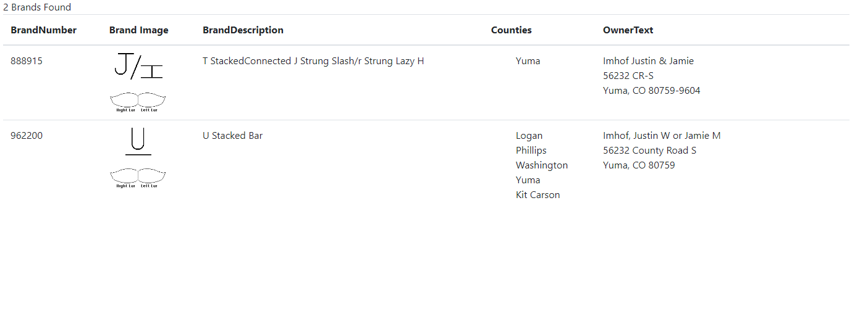Click the BrandDescription column header
Image resolution: width=868 pixels, height=311 pixels.
click(x=243, y=30)
